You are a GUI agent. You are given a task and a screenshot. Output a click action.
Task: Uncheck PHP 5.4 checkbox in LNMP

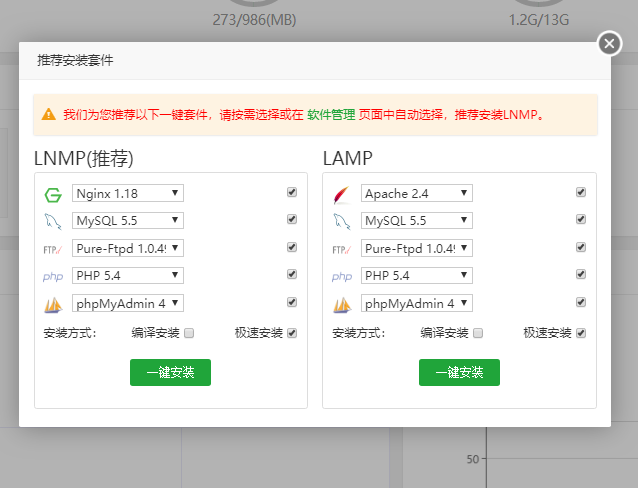coord(292,274)
